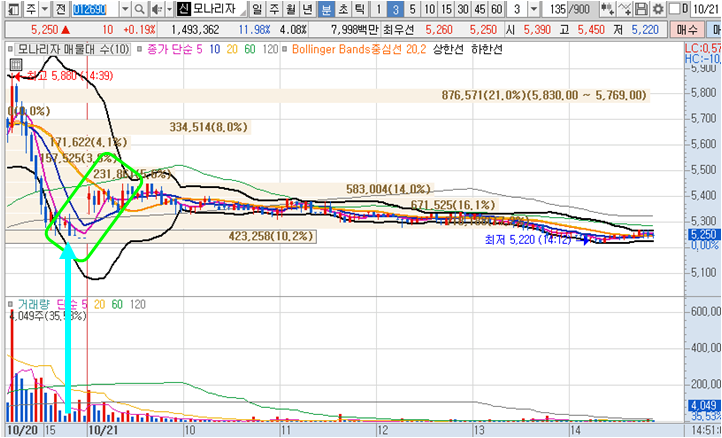Screen dimensions: 722x438
Task: Click the small square marker before 종가 단순
Action: click(140, 49)
